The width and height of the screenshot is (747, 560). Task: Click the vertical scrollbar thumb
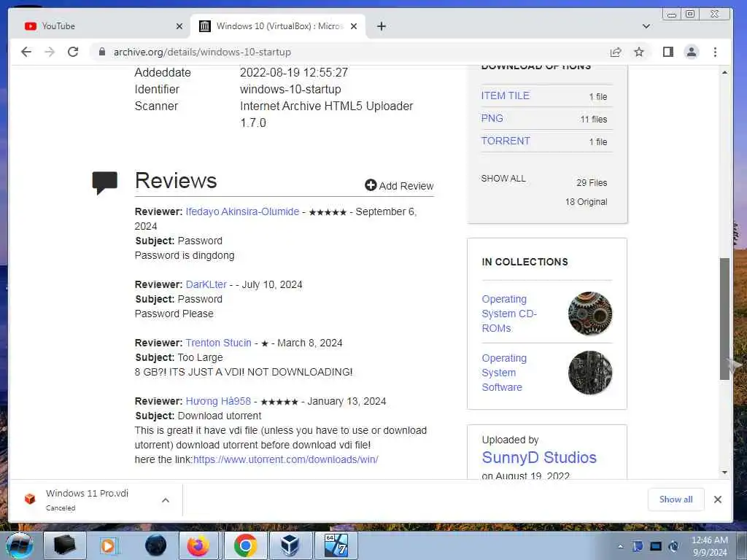[724, 319]
